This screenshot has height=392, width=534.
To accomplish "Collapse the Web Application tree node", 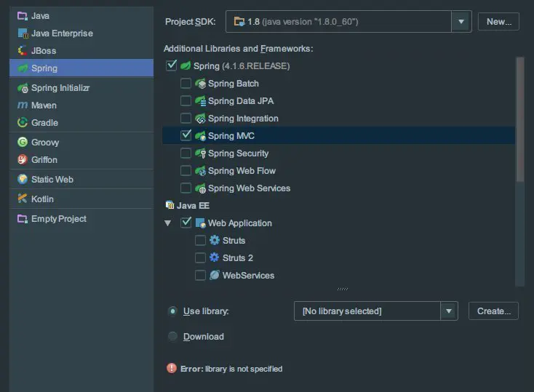I will 169,223.
